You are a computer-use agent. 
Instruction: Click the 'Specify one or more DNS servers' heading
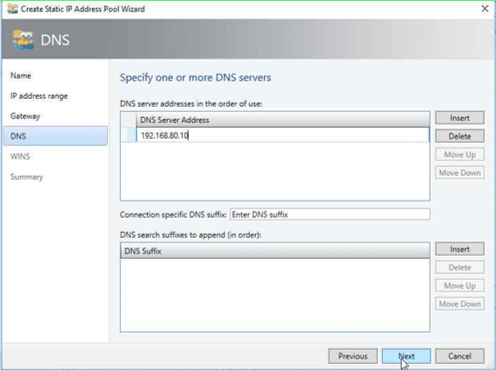(195, 78)
